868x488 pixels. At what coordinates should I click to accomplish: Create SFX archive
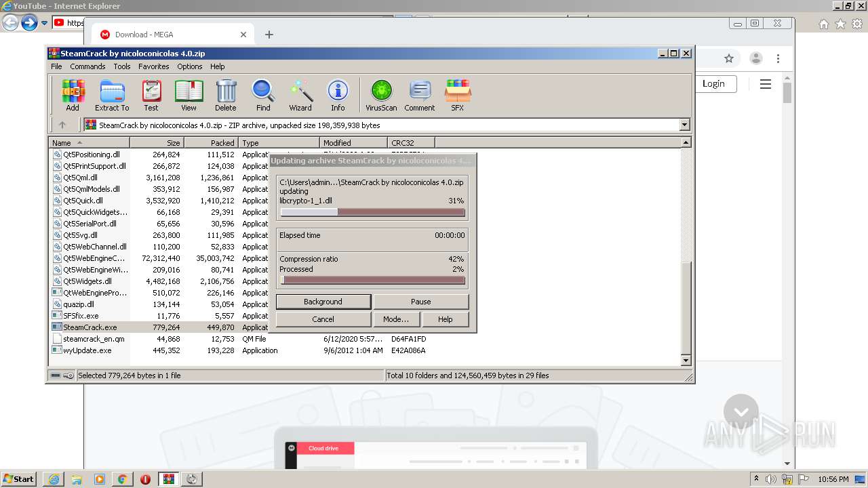tap(458, 95)
